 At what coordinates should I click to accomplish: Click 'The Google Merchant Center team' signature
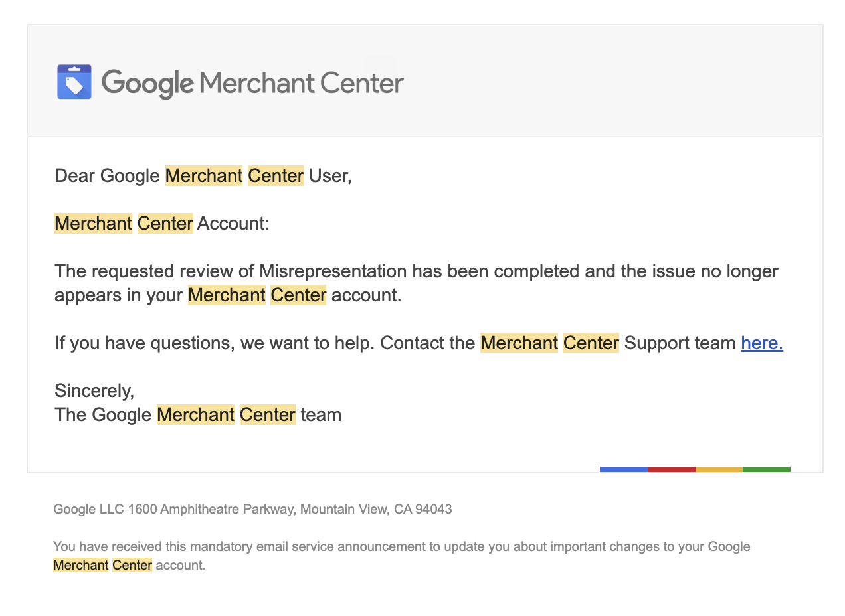(x=198, y=414)
